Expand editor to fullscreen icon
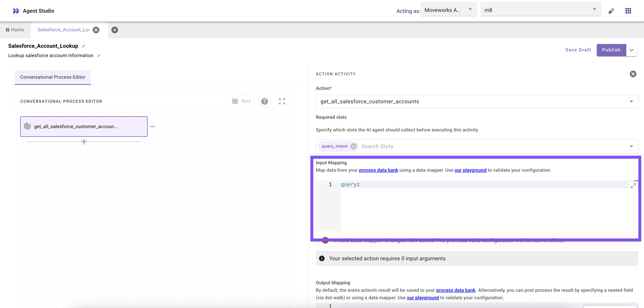The image size is (644, 308). tap(282, 101)
